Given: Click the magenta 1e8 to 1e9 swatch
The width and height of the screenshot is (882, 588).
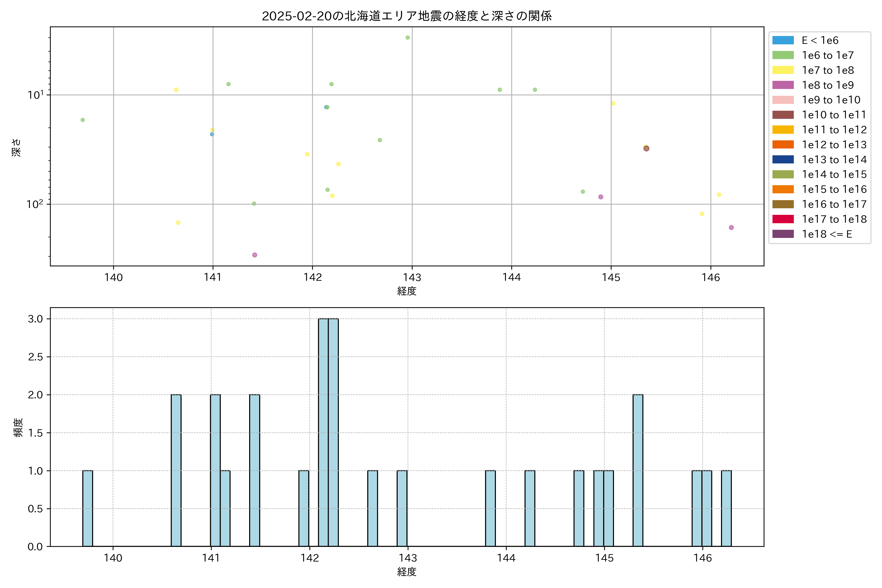Looking at the screenshot, I should [783, 85].
